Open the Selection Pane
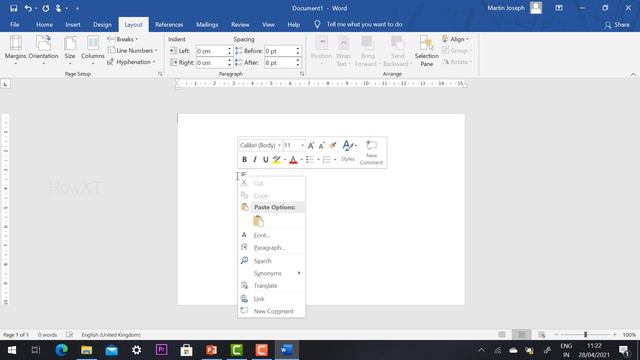The height and width of the screenshot is (360, 640). (427, 51)
